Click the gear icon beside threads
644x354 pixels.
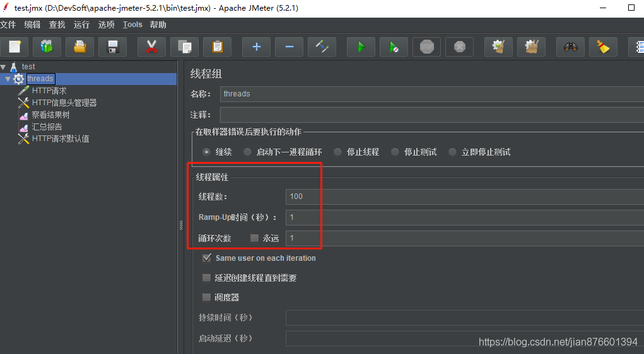18,79
